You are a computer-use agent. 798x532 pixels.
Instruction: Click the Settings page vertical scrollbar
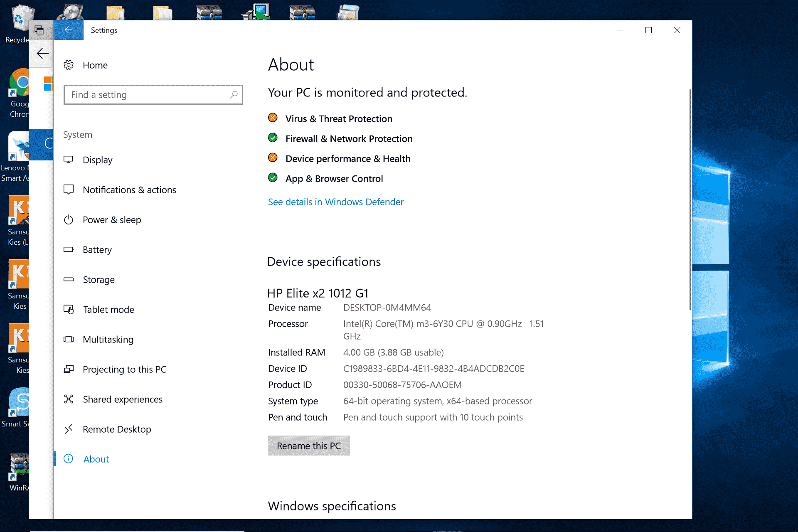[x=690, y=199]
